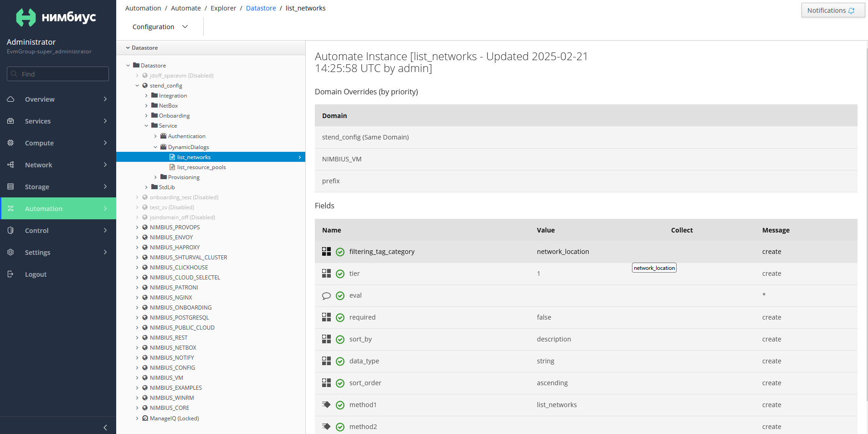The width and height of the screenshot is (868, 434).
Task: Click the NIMBIUS_VM domain override row
Action: pos(586,159)
